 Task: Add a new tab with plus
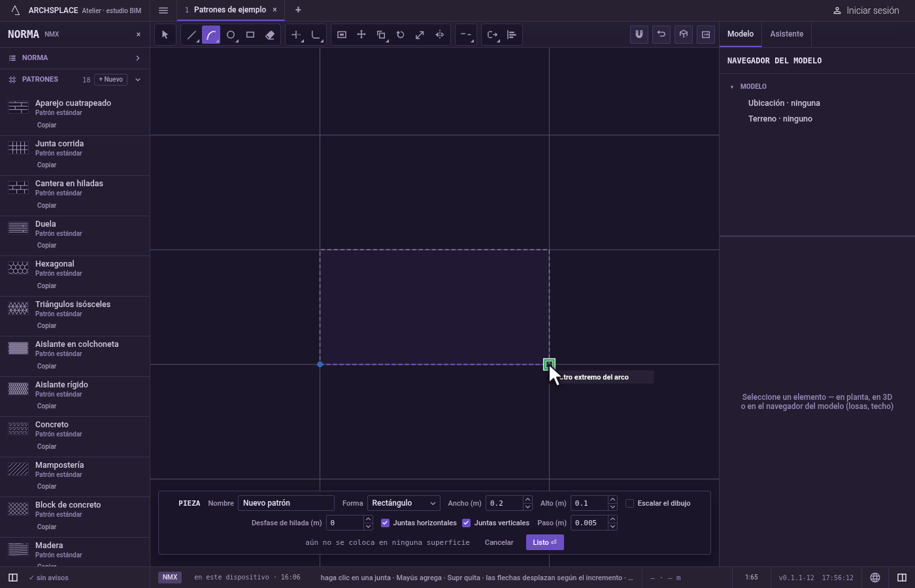(298, 10)
